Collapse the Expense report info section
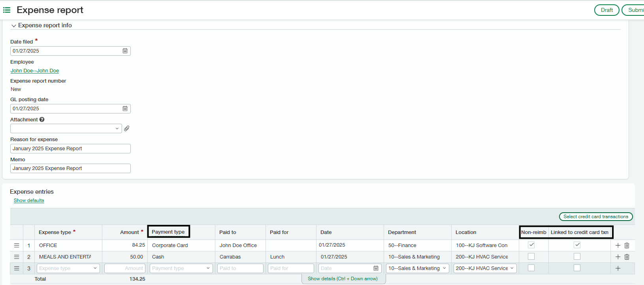The height and width of the screenshot is (285, 644). [14, 26]
